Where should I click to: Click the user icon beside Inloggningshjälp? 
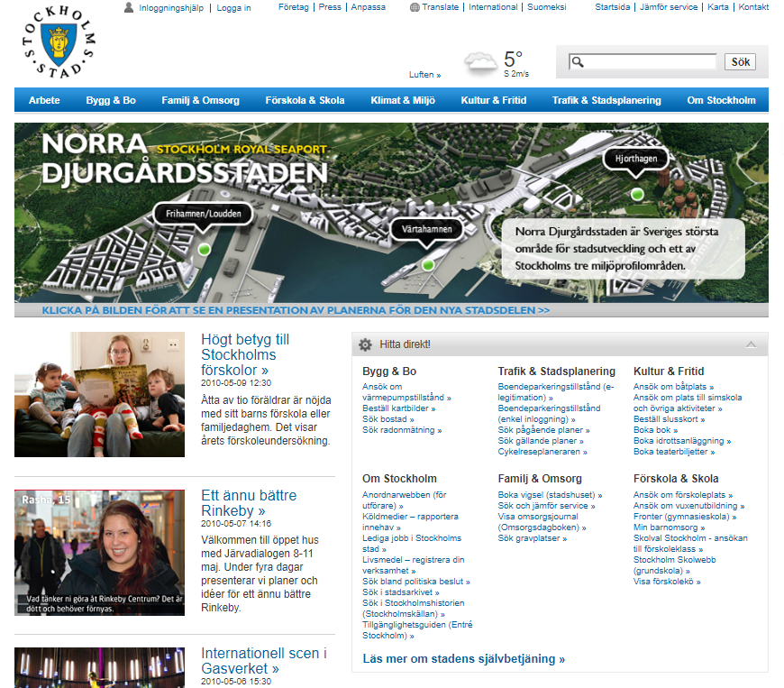pyautogui.click(x=129, y=7)
